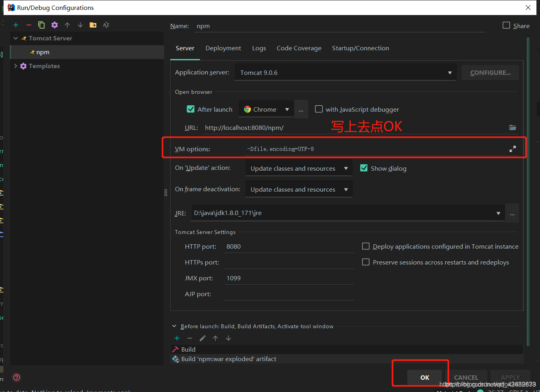Remove before launch task minus icon

coord(190,338)
